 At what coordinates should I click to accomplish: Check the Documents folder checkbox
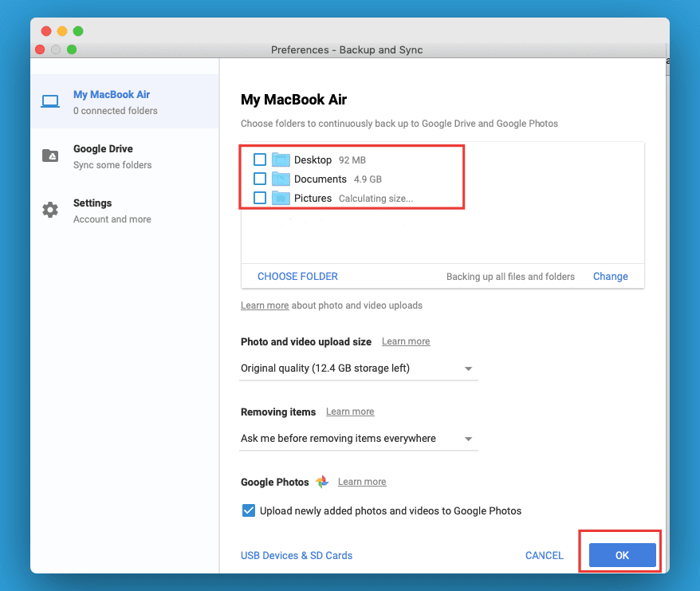click(x=258, y=179)
